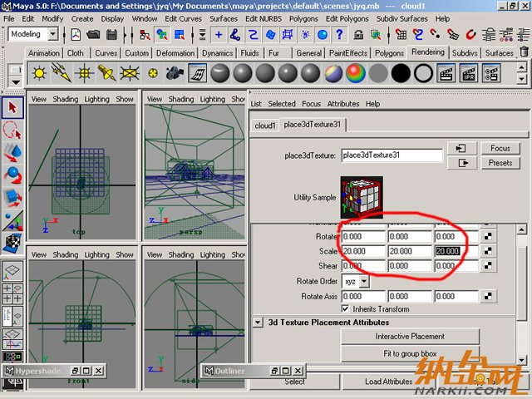This screenshot has height=399, width=532.
Task: Restore the minimized Hypershade window
Action: [x=76, y=371]
